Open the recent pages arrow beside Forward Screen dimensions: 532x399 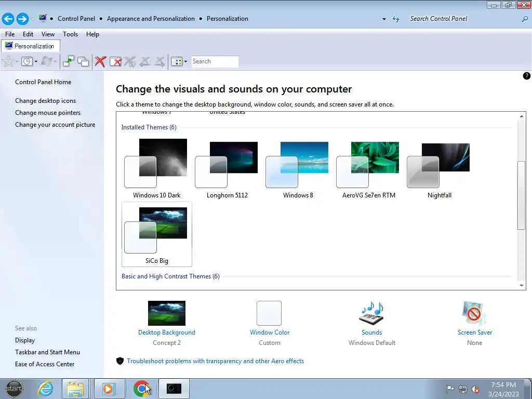[33, 19]
